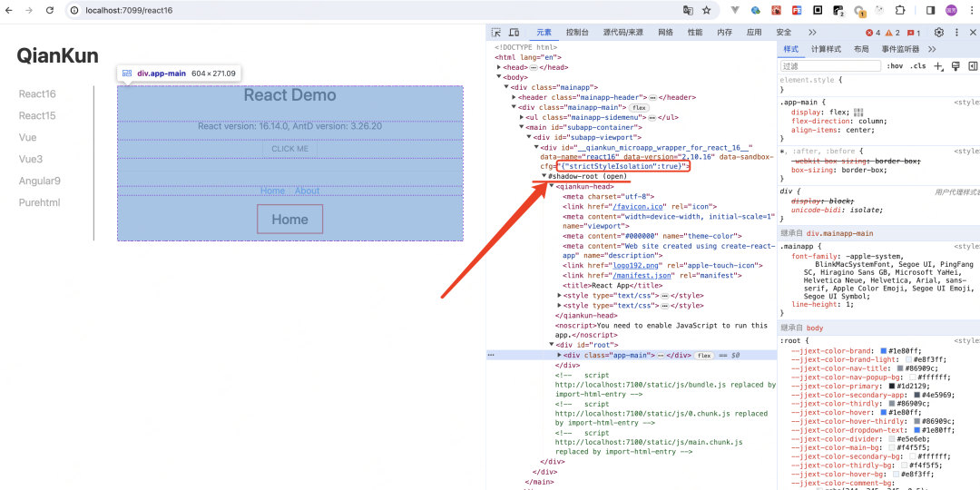Go back in browser history
This screenshot has height=490, width=980.
coord(9,11)
